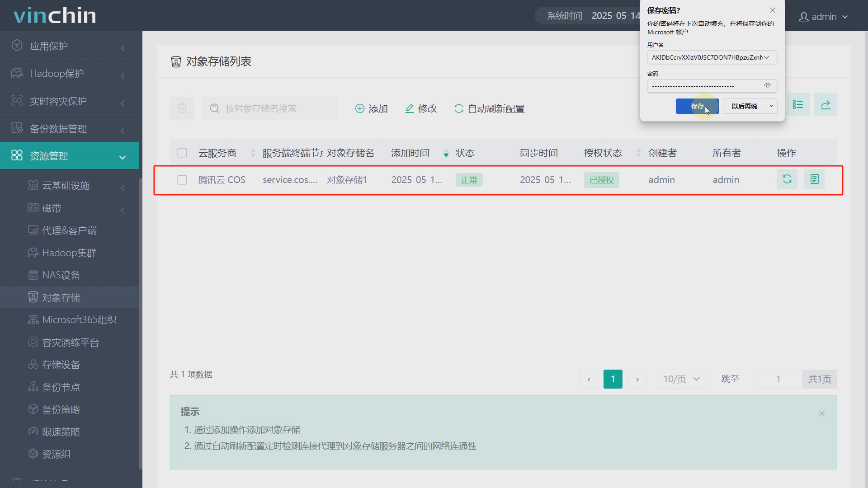Check the 腾讯云 COS row checkbox
The image size is (868, 488).
pos(182,180)
